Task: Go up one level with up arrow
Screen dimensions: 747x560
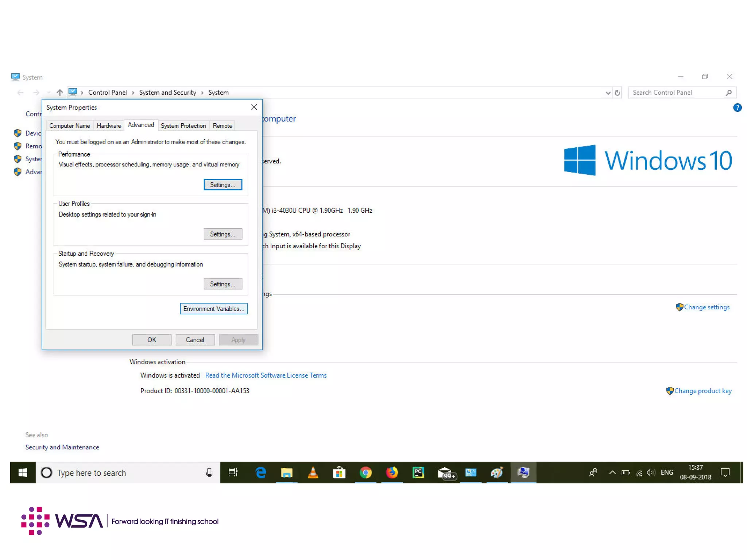Action: coord(60,92)
